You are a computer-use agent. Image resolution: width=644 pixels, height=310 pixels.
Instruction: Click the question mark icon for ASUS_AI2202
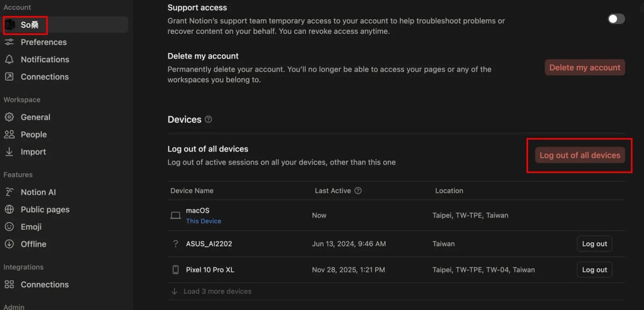pyautogui.click(x=175, y=243)
